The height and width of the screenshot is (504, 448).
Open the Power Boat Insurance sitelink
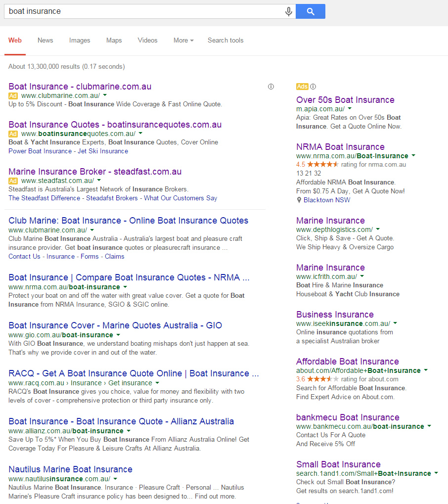tap(40, 151)
